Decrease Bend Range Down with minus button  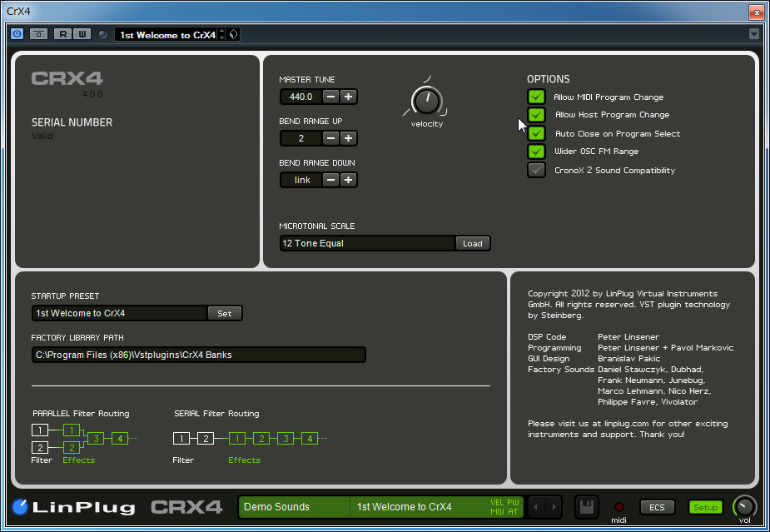click(x=331, y=181)
